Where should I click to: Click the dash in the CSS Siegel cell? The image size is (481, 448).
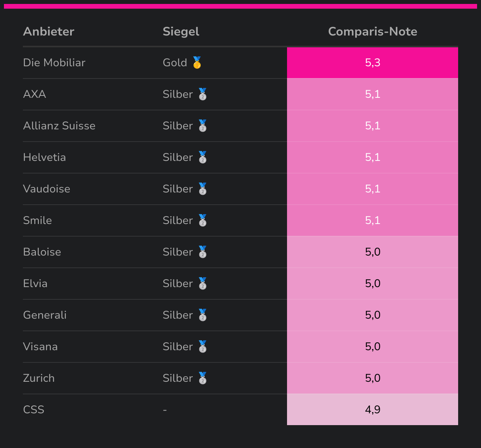coord(165,410)
